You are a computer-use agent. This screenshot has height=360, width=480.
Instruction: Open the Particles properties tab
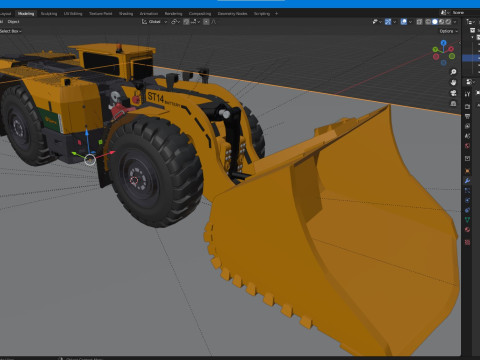467,190
